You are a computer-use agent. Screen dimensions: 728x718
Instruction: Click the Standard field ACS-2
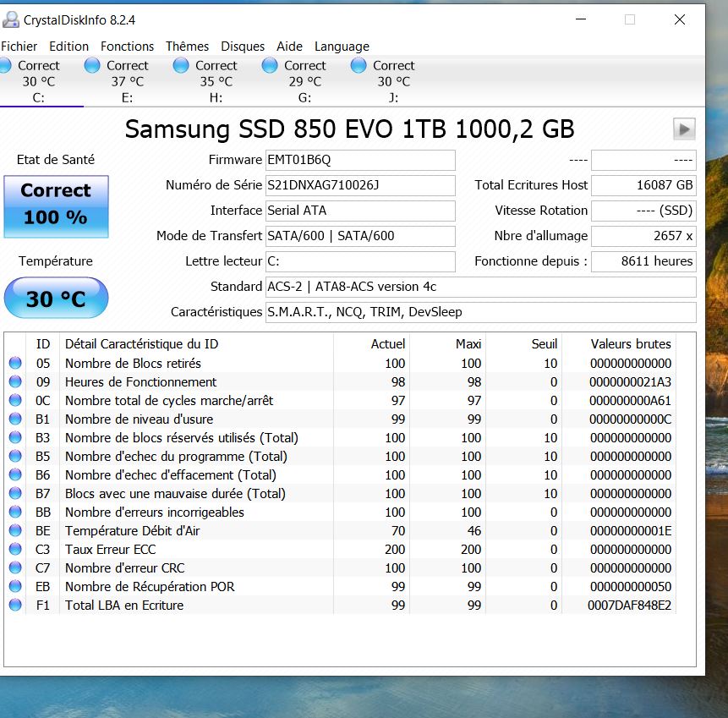point(481,287)
